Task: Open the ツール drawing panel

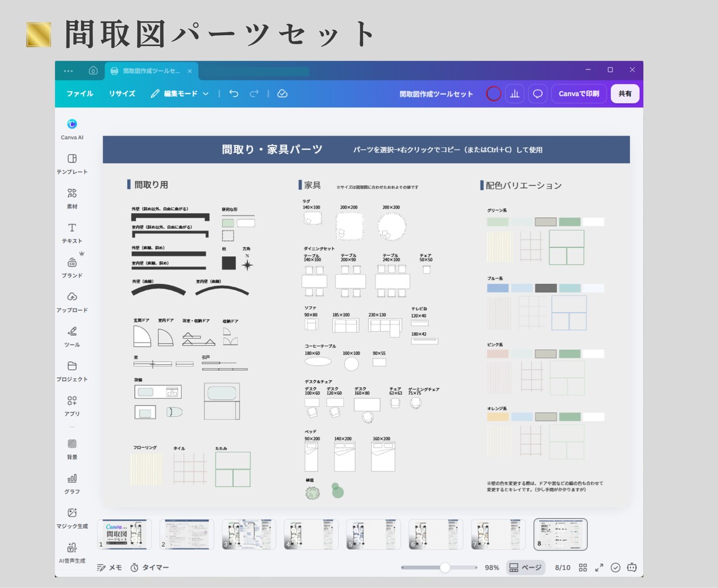Action: (x=72, y=337)
